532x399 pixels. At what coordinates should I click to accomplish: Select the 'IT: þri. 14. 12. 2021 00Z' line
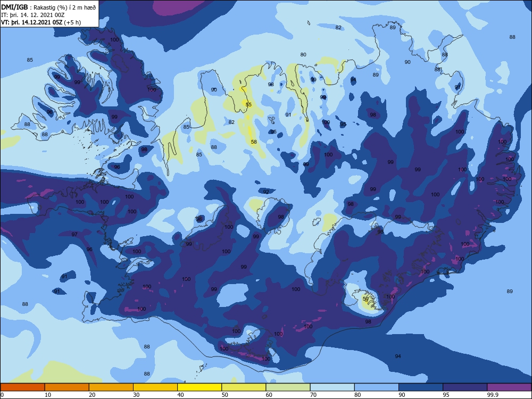point(32,15)
